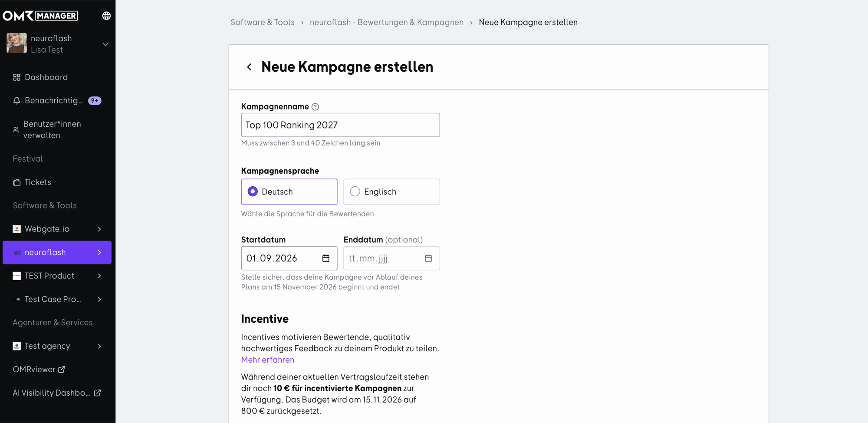Click the TEST Product icon
The height and width of the screenshot is (423, 868).
pos(16,276)
